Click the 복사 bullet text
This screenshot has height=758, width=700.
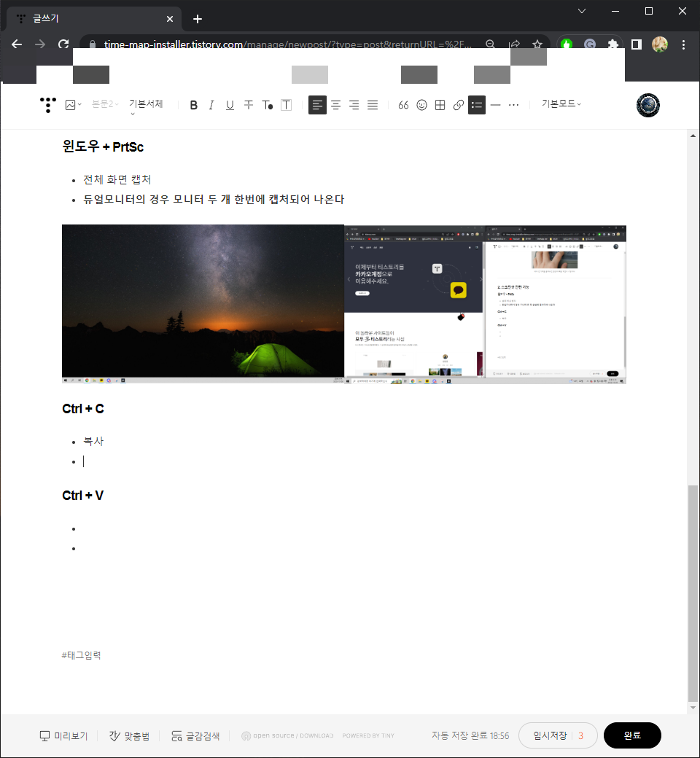93,442
